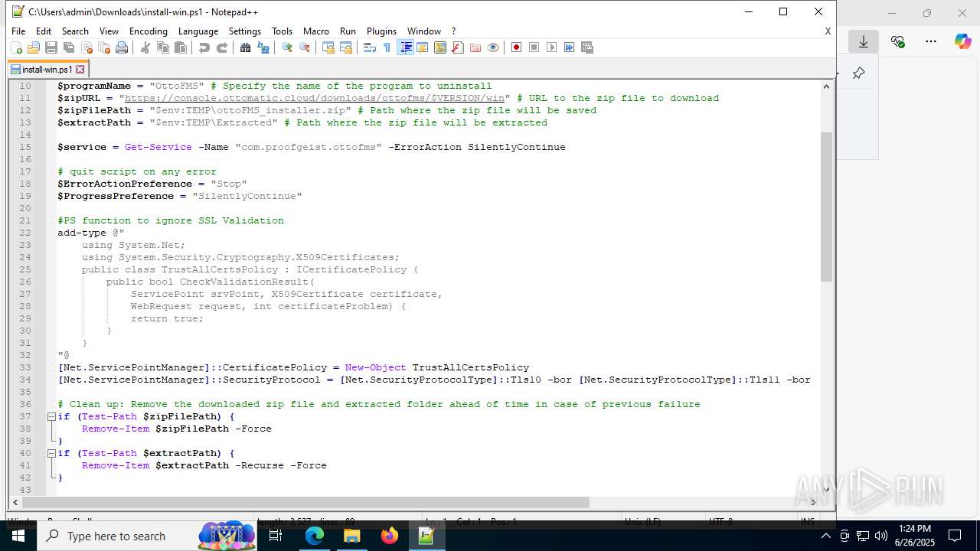Toggle Show All Characters pilcrow icon
980x551 pixels.
pyautogui.click(x=387, y=47)
